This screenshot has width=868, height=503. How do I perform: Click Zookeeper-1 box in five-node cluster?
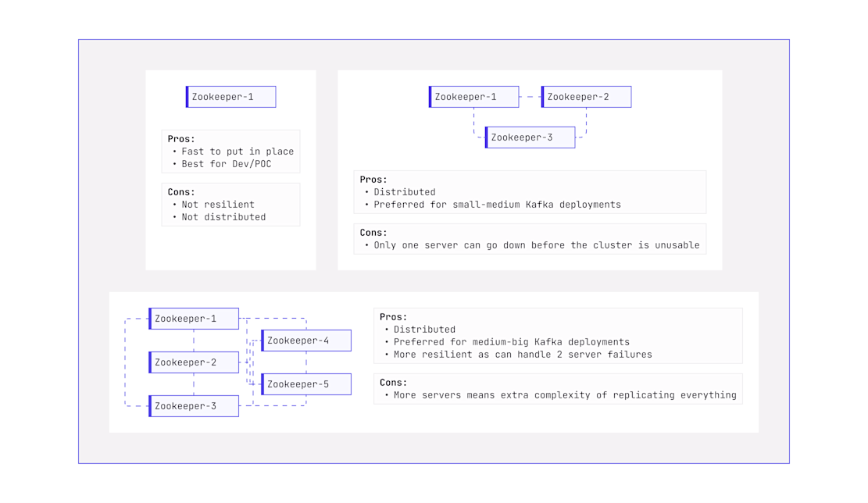194,319
